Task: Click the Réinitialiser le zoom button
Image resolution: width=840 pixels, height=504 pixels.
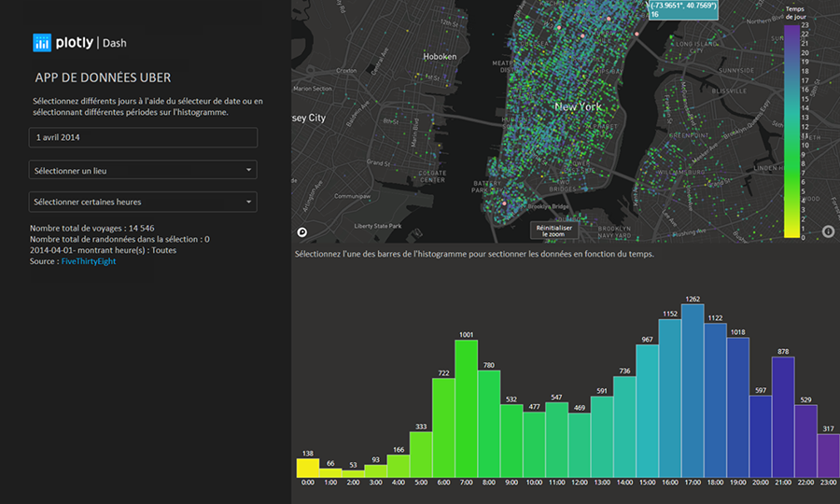Action: tap(553, 231)
